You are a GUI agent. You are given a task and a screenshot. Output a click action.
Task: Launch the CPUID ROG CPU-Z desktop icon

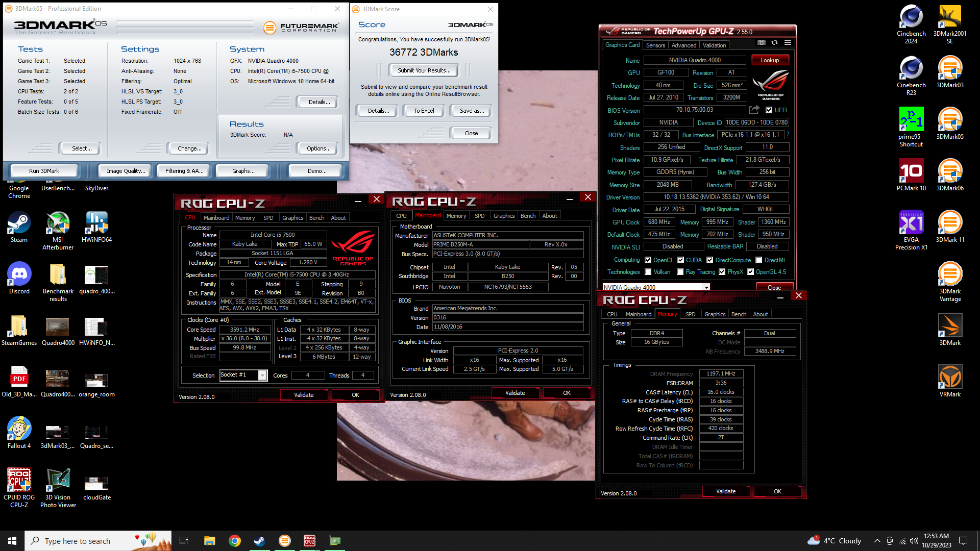click(19, 488)
